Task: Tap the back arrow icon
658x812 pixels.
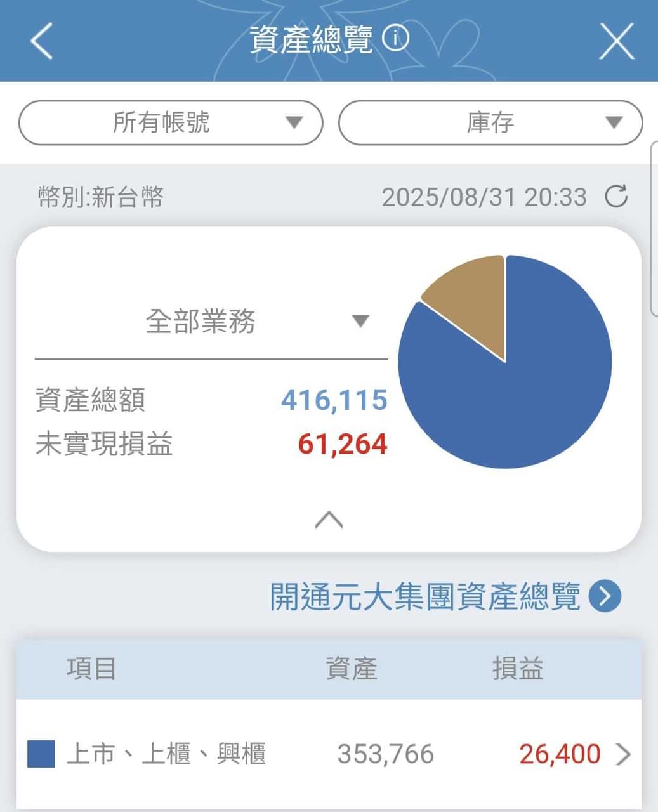Action: (40, 40)
